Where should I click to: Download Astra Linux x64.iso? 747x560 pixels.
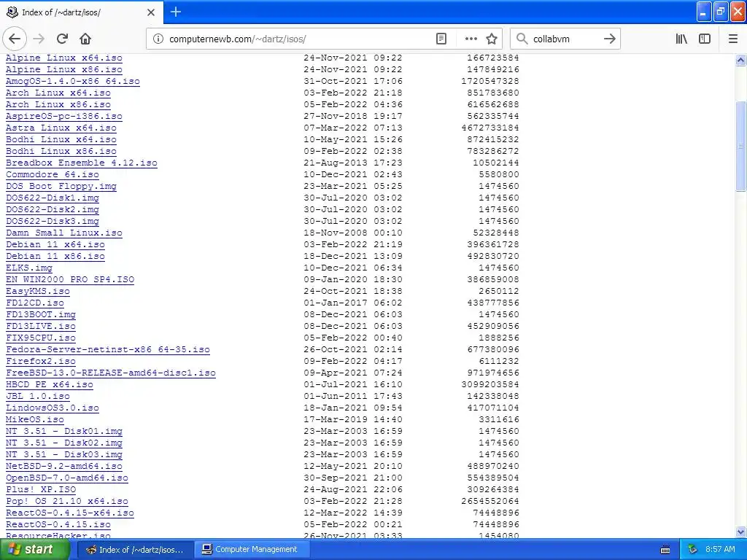point(61,128)
